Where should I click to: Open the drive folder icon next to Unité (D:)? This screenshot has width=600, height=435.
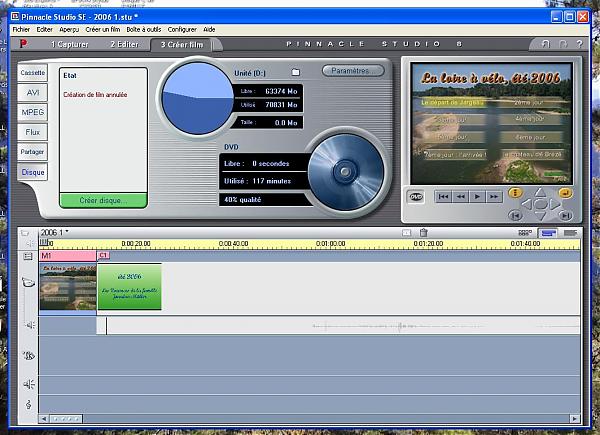tap(295, 72)
